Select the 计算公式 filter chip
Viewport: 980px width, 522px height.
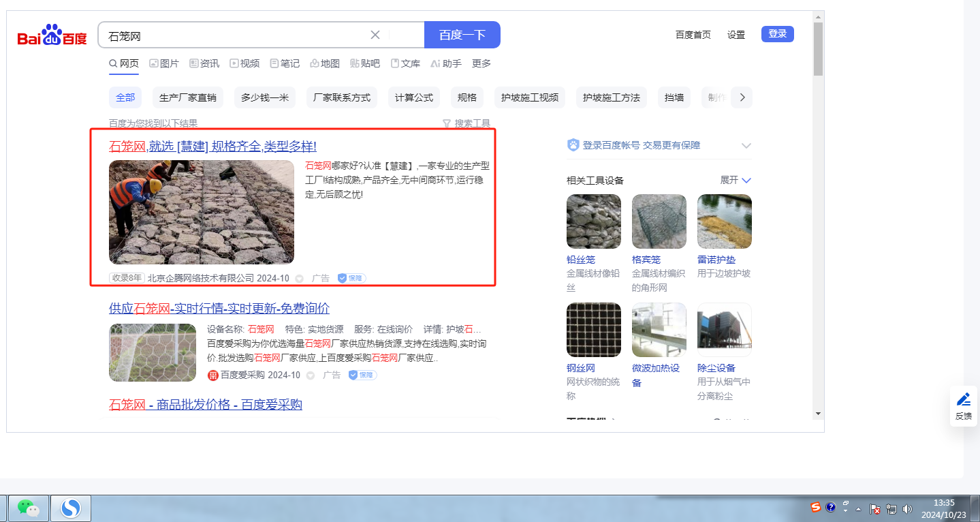coord(414,97)
